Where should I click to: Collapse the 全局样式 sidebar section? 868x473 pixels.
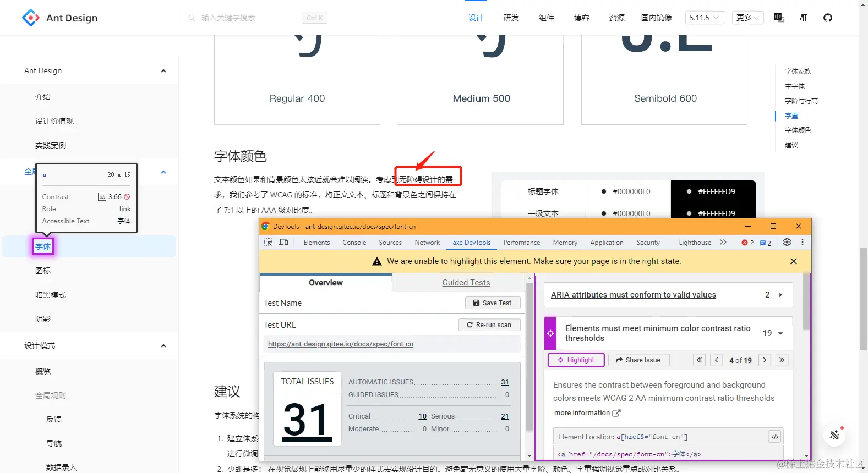coord(163,172)
